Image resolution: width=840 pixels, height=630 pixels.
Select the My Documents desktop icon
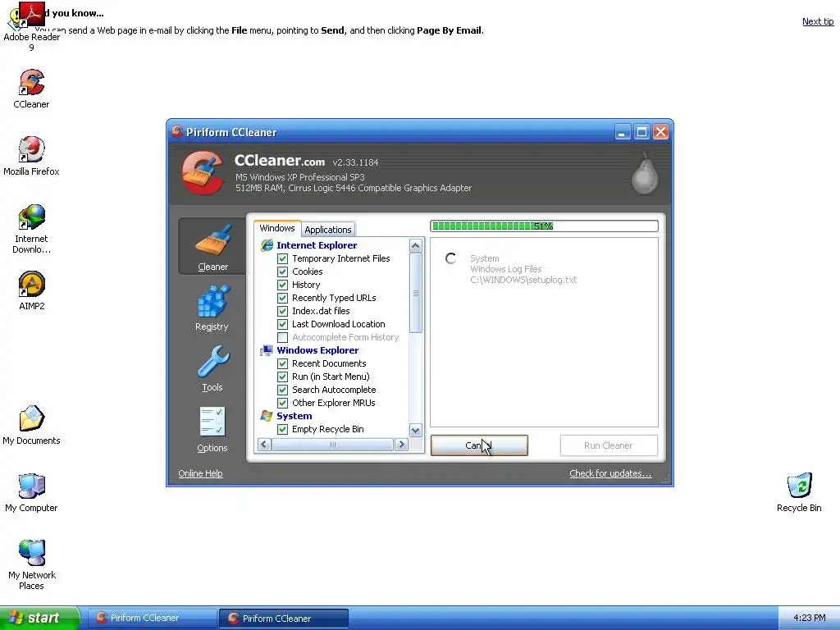click(31, 426)
